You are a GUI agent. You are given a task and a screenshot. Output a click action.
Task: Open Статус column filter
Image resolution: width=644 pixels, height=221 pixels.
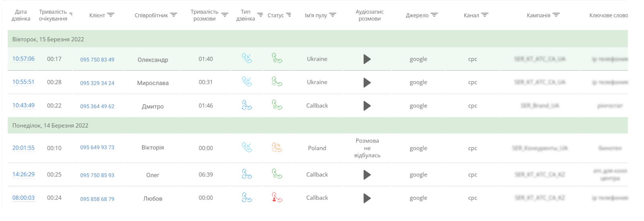pos(289,15)
